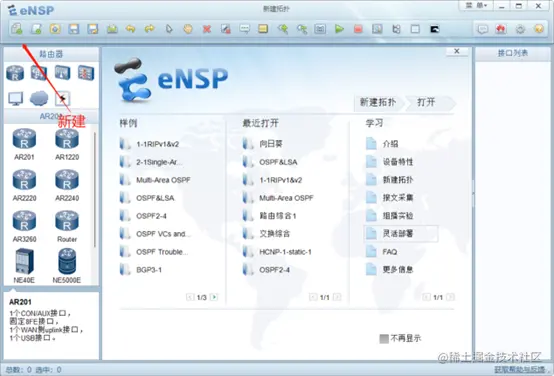Select the Router device category icon
Viewport: 554px width, 376px height.
point(15,73)
